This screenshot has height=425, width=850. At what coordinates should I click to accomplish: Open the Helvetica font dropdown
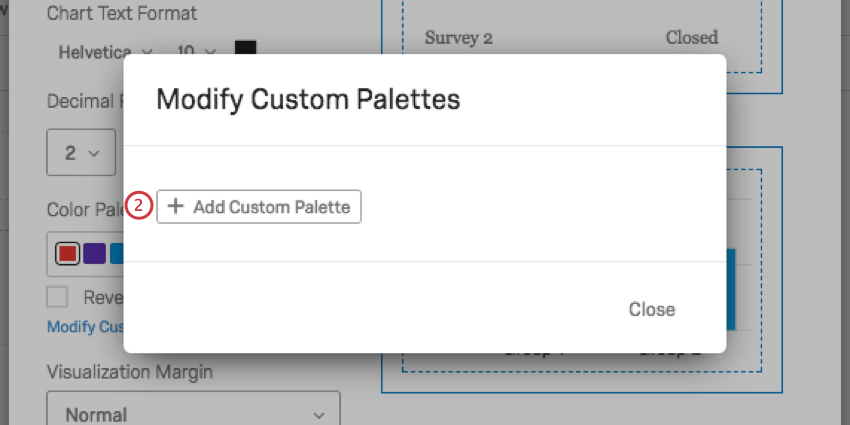(105, 51)
